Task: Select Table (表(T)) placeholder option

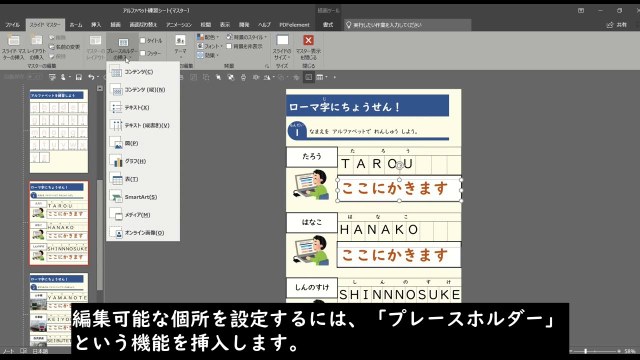Action: coord(143,179)
